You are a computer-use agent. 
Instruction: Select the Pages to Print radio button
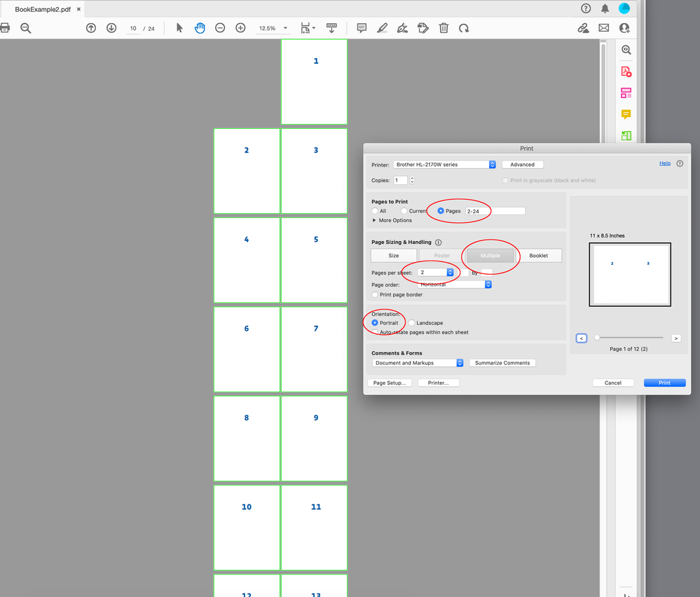[441, 210]
